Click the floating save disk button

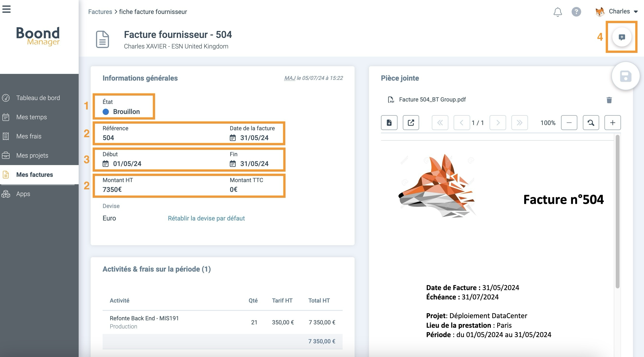[625, 76]
